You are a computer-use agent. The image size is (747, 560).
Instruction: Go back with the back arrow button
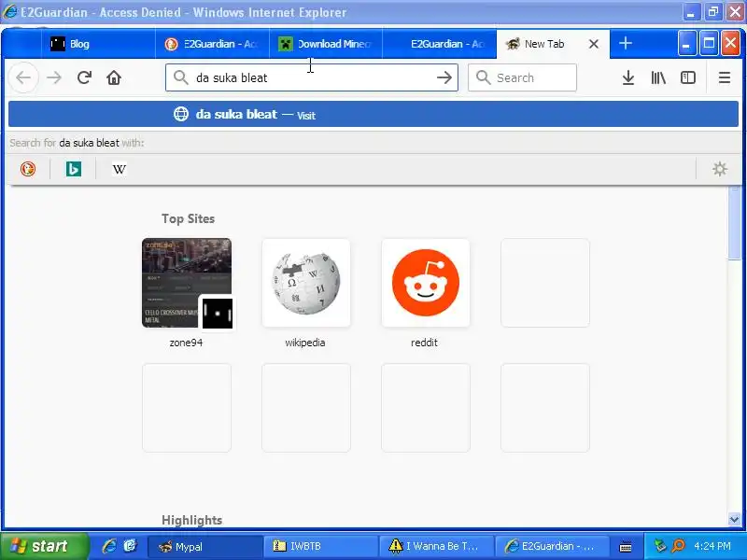tap(23, 77)
